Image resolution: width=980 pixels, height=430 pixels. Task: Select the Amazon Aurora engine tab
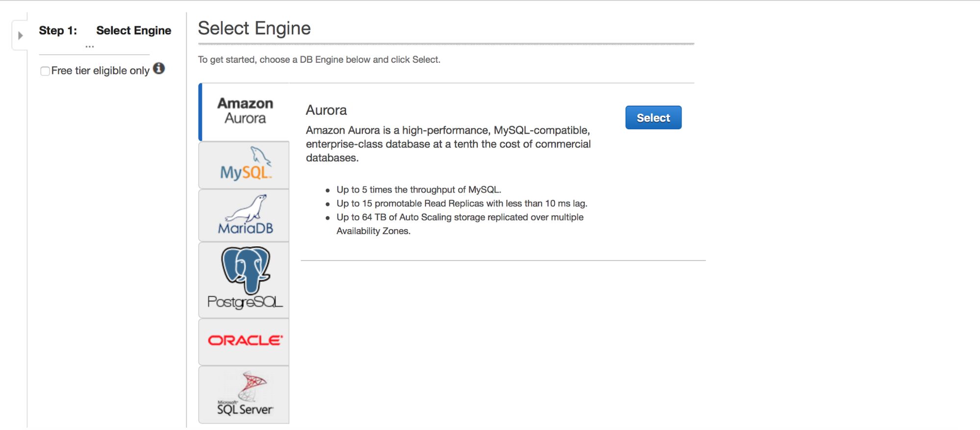pyautogui.click(x=244, y=112)
